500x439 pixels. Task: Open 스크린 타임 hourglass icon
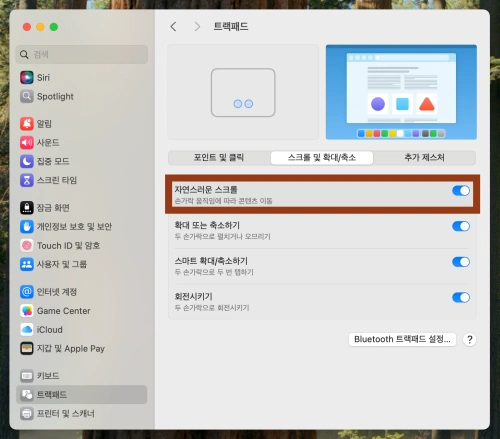(x=27, y=180)
